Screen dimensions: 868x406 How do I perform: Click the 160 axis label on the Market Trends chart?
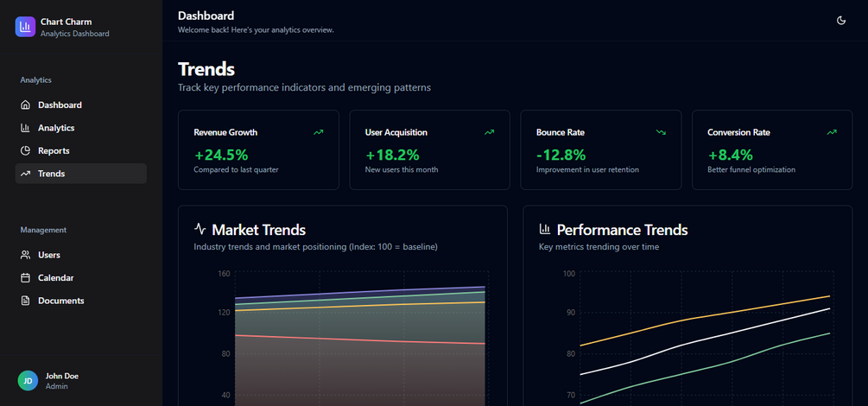coord(224,273)
